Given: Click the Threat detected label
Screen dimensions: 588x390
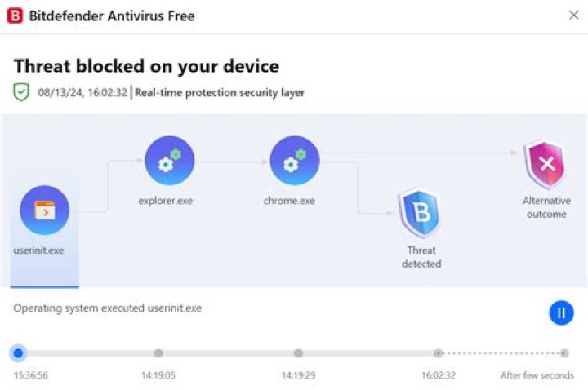Looking at the screenshot, I should click(x=421, y=257).
